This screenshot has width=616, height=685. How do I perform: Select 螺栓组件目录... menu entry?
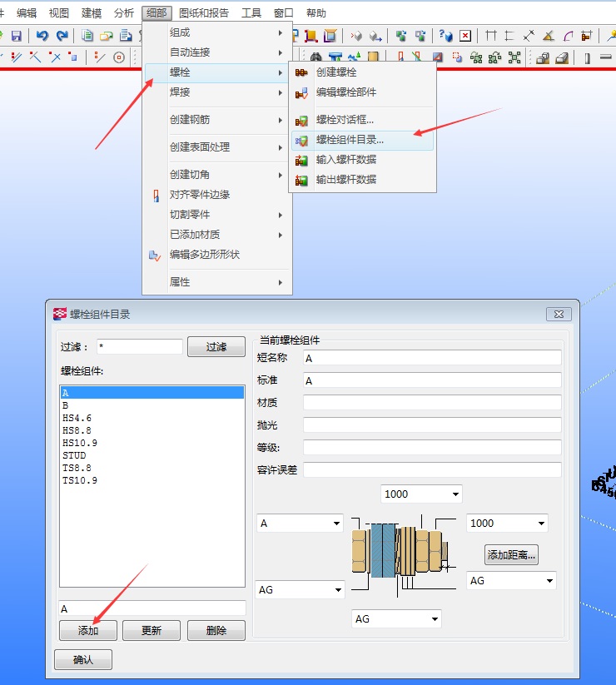[362, 140]
